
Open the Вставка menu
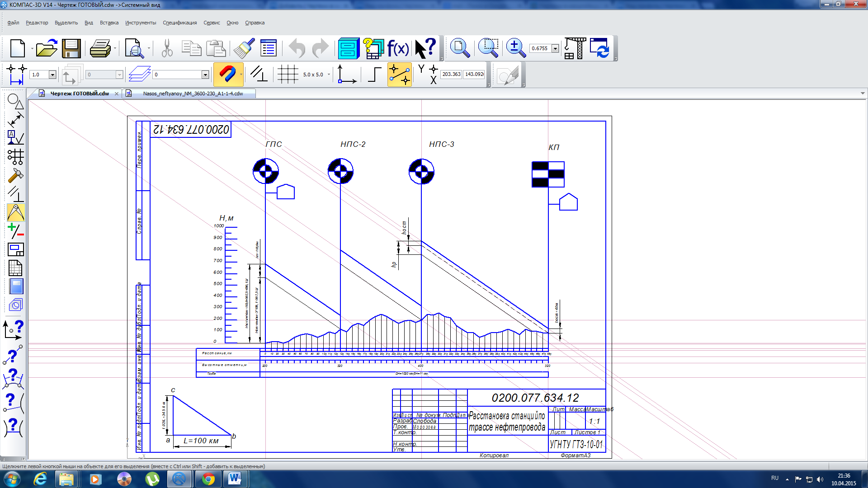[109, 23]
